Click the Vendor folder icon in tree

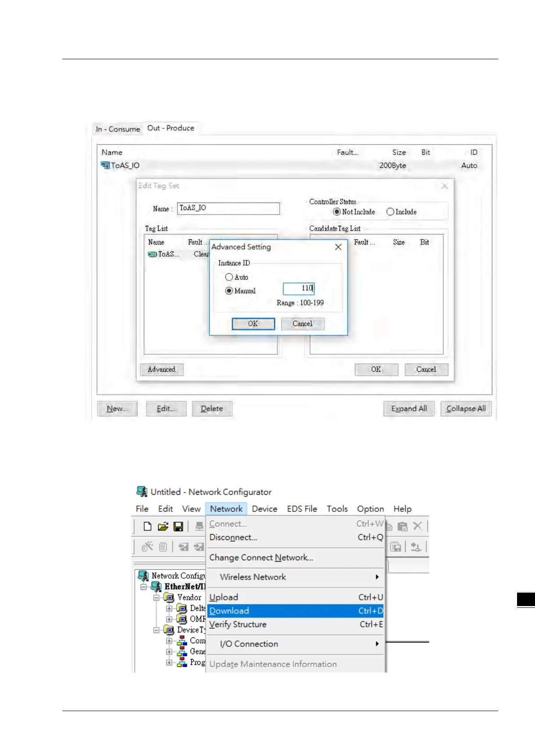(169, 598)
